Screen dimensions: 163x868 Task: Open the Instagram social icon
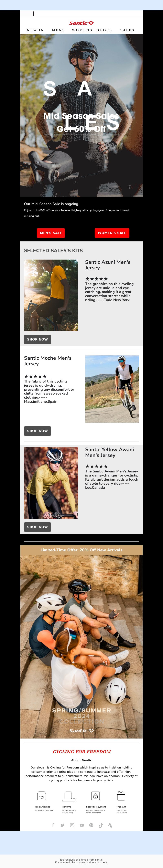click(72, 825)
